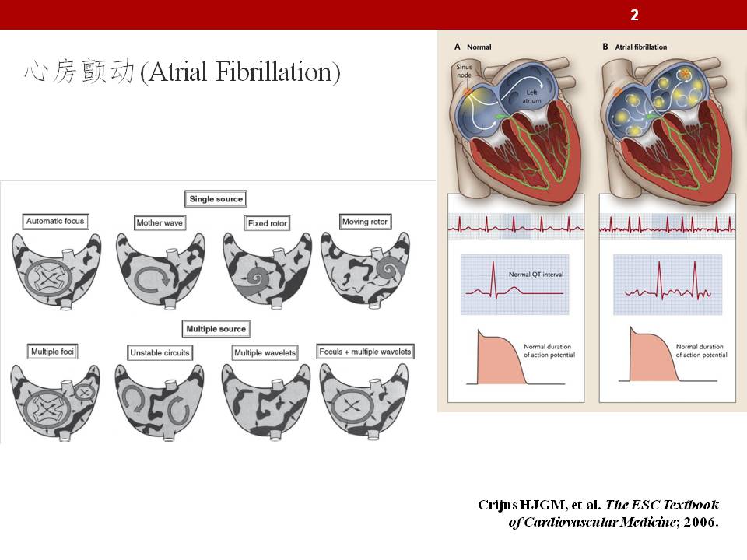Click slide number 2 in header
This screenshot has width=747, height=560.
click(x=634, y=15)
